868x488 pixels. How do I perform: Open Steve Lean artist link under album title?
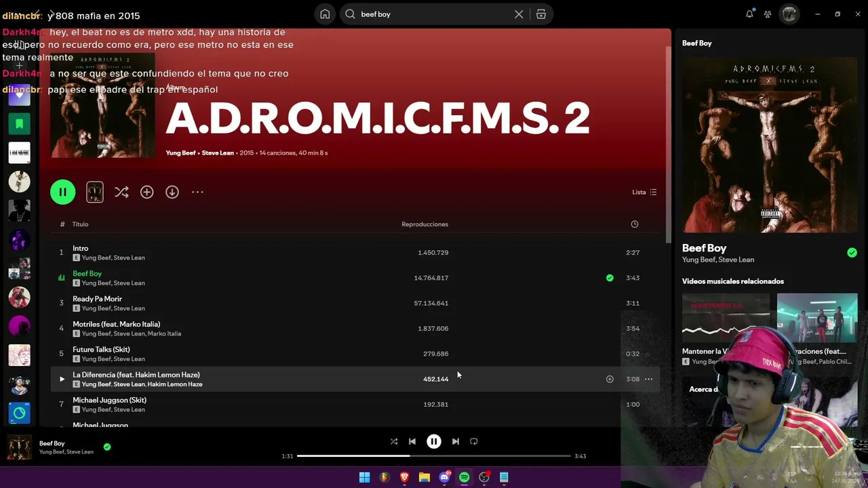tap(218, 153)
